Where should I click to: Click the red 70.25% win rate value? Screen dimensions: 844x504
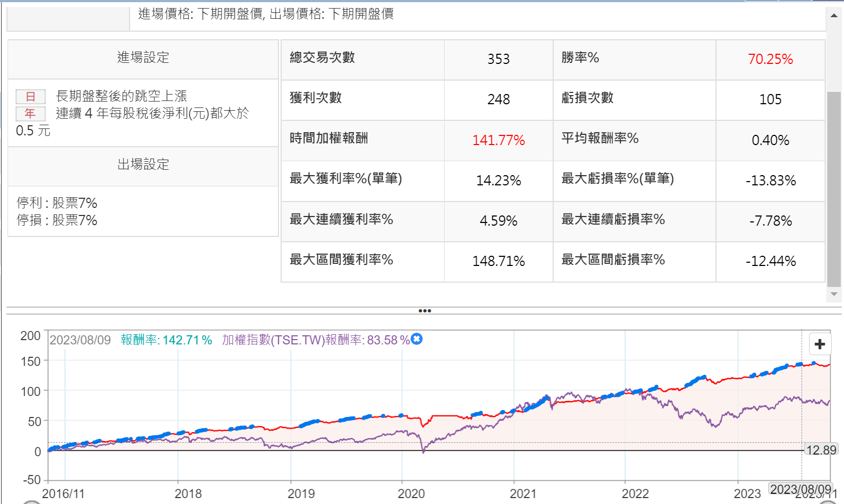(770, 59)
